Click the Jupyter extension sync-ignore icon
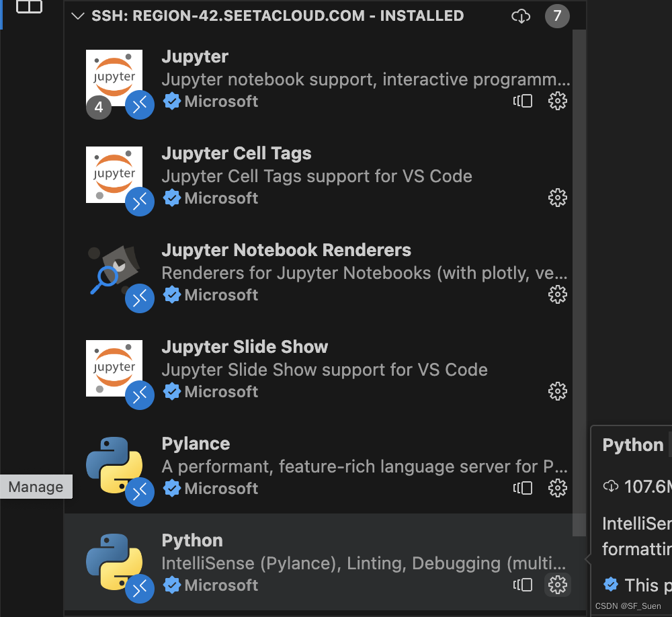672x617 pixels. [x=523, y=101]
